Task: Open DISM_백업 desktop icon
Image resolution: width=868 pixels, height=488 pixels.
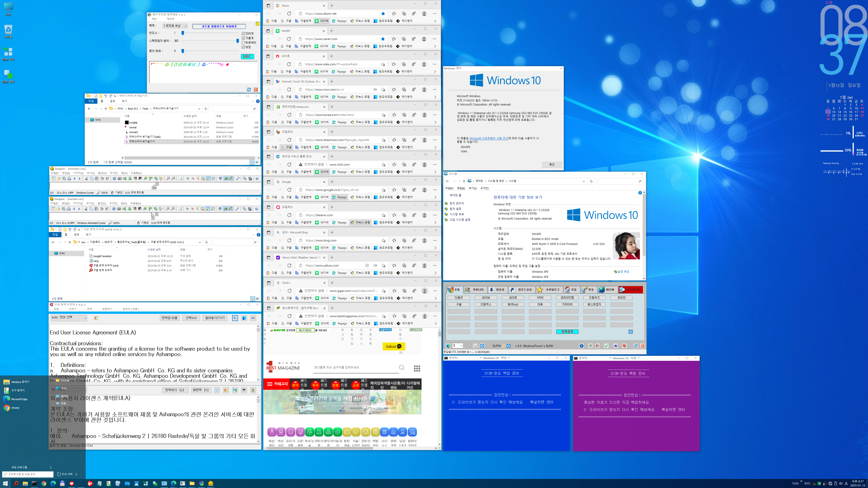Action: coord(8,54)
